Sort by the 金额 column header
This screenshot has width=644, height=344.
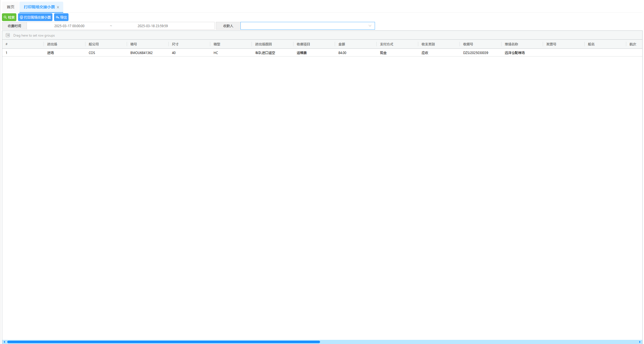tap(342, 44)
